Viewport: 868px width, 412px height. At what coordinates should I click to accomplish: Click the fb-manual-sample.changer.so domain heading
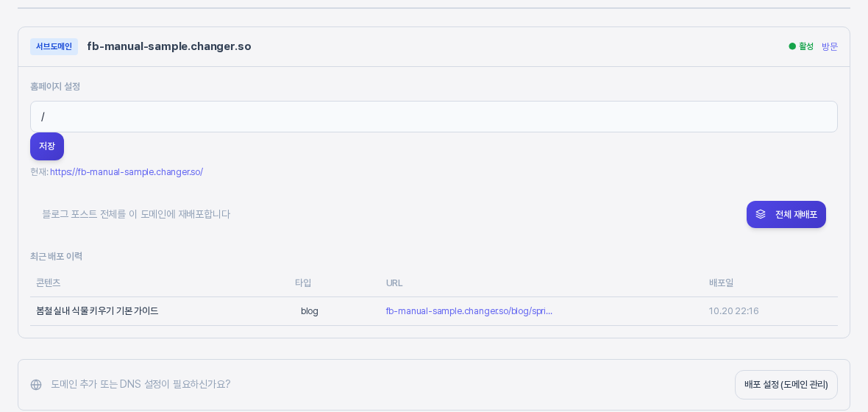point(169,46)
